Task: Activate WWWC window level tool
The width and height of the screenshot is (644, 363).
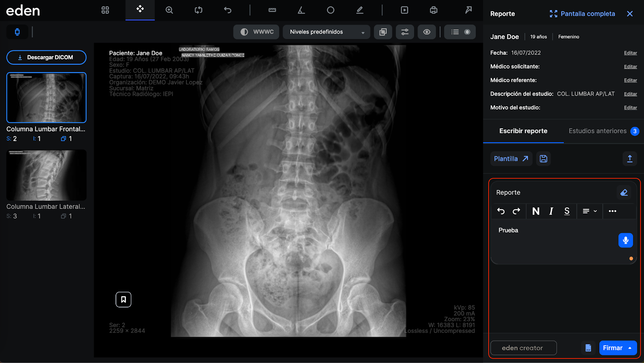Action: (257, 32)
